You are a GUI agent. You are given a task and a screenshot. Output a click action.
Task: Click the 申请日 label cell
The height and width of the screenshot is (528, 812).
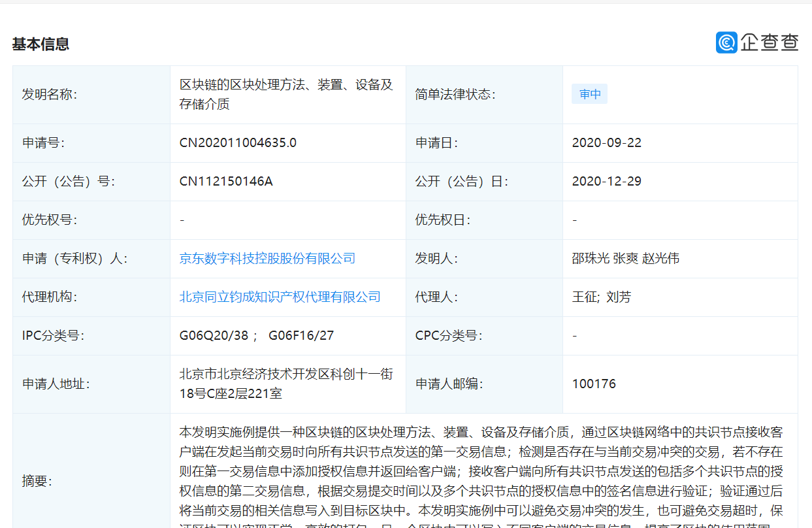coord(484,143)
